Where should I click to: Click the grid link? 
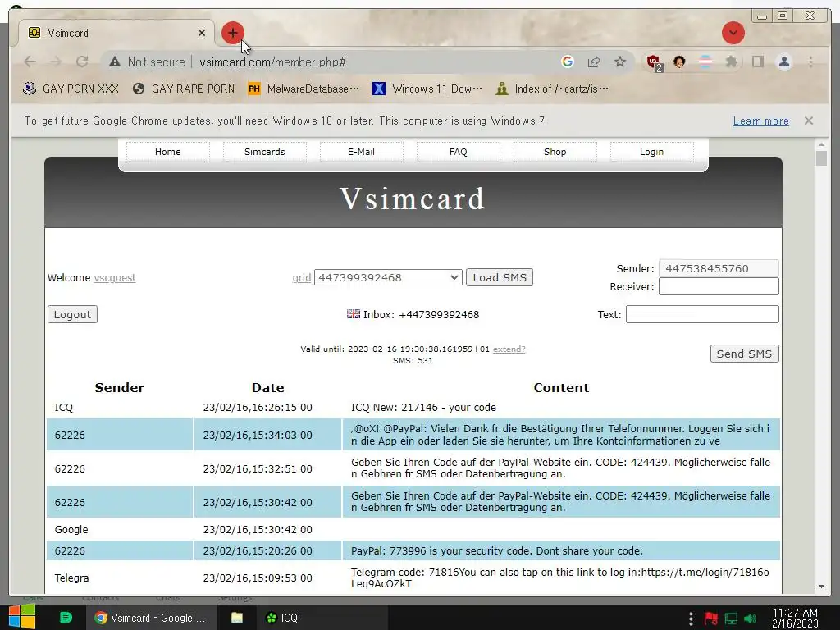click(302, 277)
